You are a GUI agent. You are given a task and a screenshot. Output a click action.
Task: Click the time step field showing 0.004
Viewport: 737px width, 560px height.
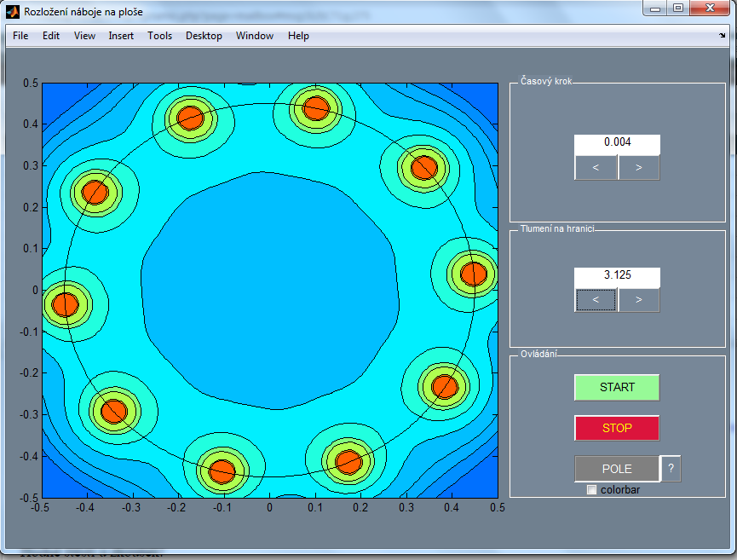617,142
